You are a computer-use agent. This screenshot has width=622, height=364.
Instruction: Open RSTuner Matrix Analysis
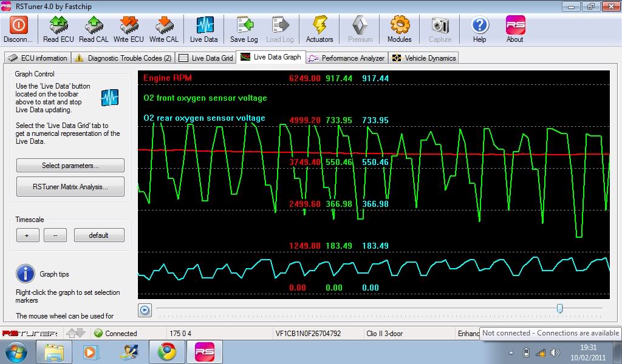(x=70, y=187)
